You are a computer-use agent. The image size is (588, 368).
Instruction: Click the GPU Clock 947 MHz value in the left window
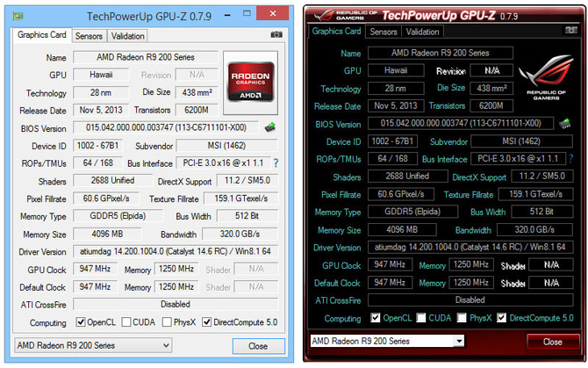[x=95, y=269]
